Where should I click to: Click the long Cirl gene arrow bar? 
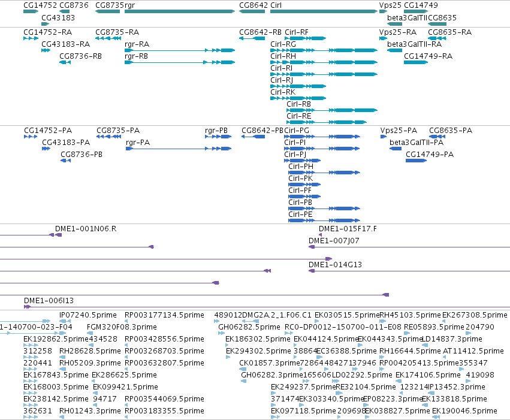click(x=324, y=11)
